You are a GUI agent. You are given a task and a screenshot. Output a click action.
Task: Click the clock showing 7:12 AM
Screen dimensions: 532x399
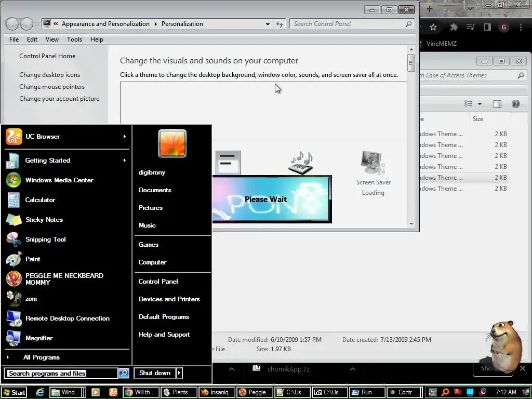(506, 392)
